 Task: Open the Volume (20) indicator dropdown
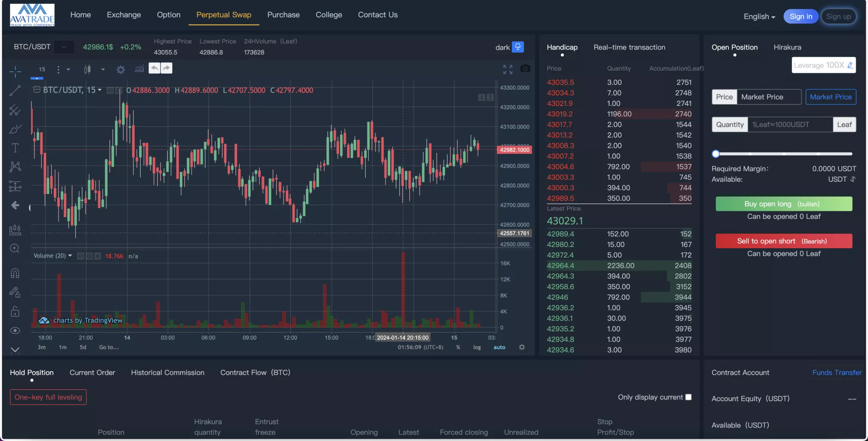(x=70, y=256)
